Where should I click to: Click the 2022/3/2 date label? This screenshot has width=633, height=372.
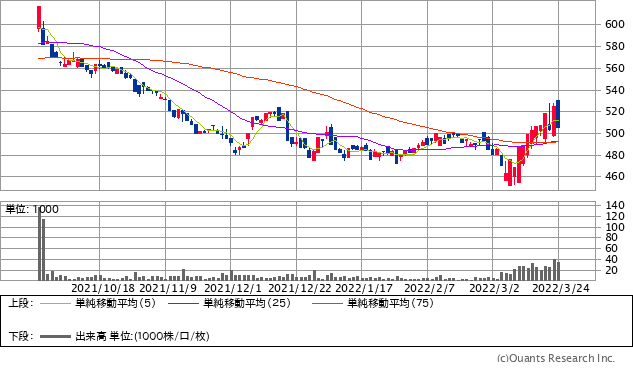[495, 288]
